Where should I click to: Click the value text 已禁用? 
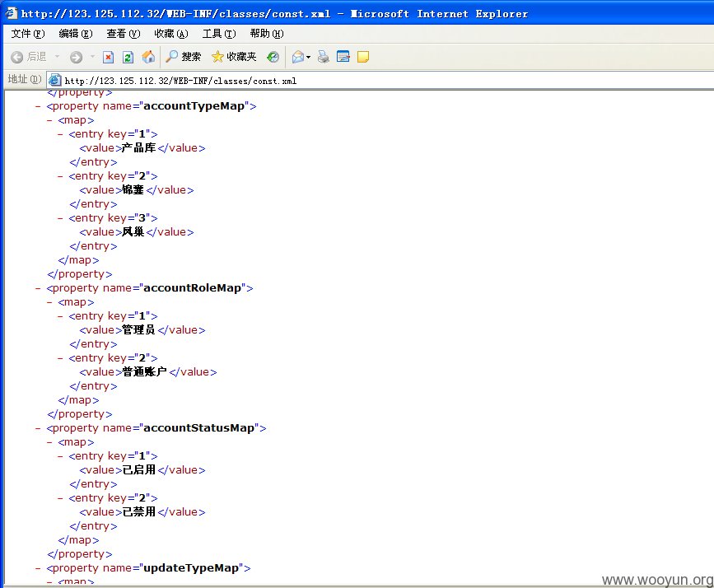coord(139,511)
